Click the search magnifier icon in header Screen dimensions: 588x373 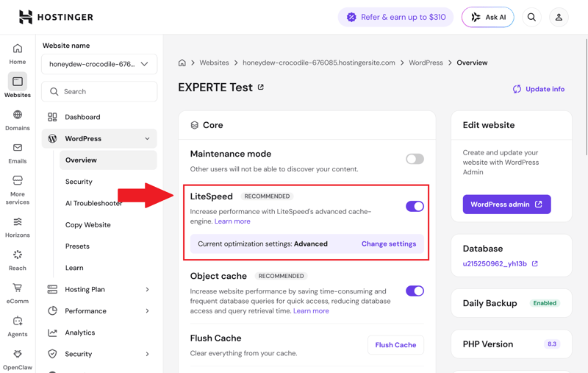point(531,17)
